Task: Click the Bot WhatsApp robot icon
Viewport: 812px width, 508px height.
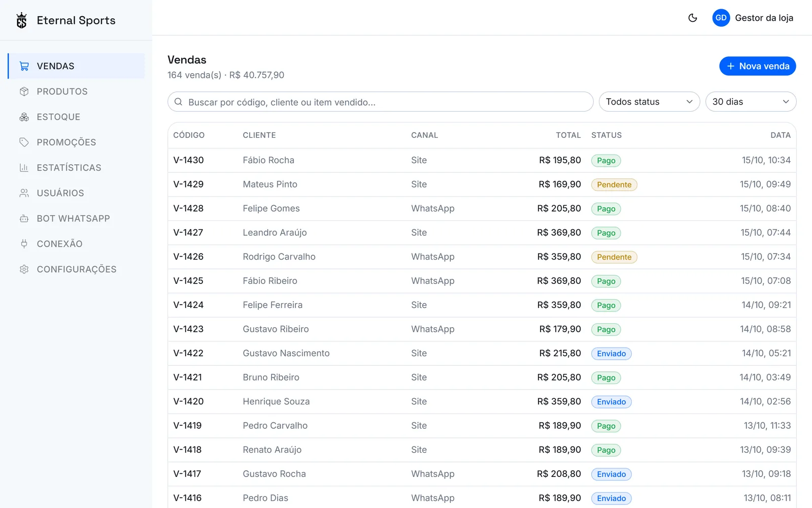Action: point(24,218)
